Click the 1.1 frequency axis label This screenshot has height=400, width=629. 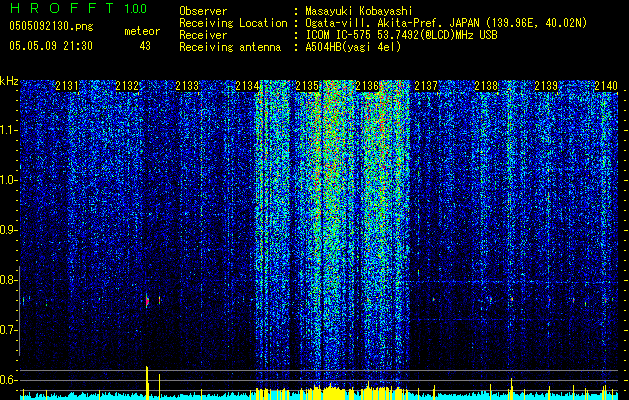(8, 130)
